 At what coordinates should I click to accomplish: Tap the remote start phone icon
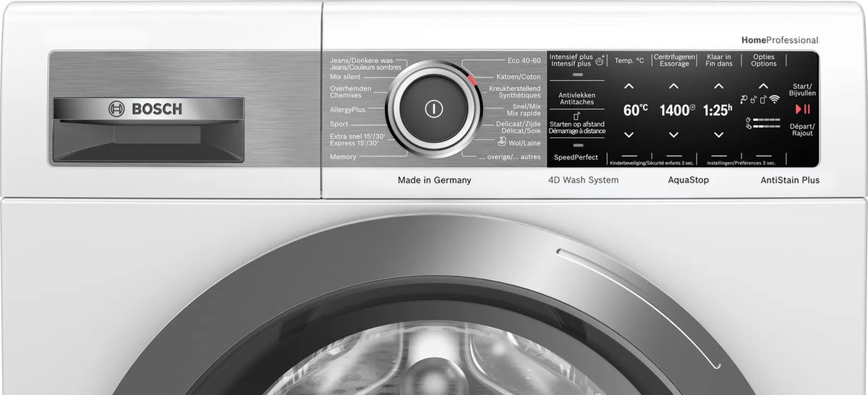click(x=763, y=99)
